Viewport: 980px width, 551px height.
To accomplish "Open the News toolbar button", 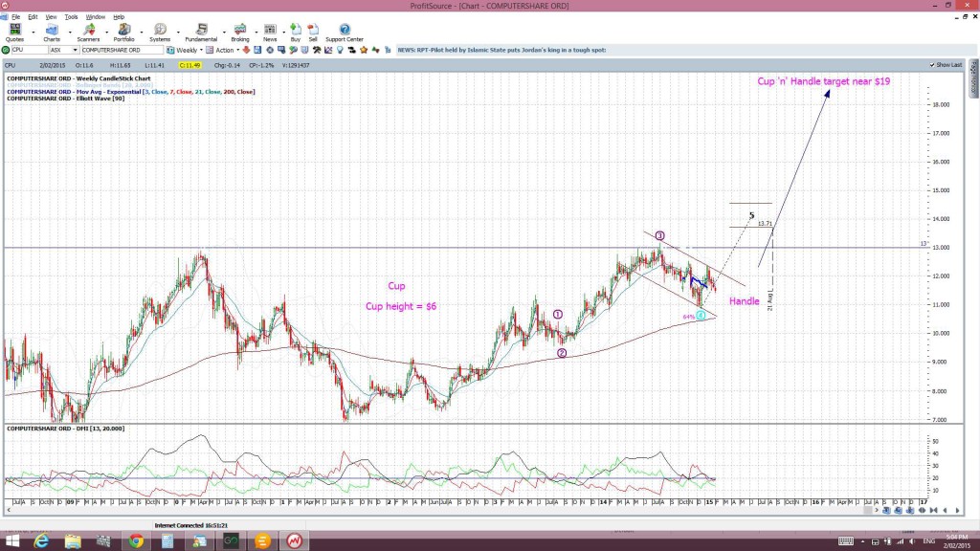I will pyautogui.click(x=270, y=33).
